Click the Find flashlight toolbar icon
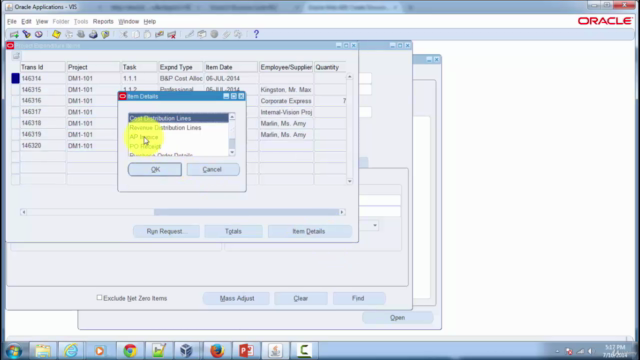The image size is (640, 360). 27,34
